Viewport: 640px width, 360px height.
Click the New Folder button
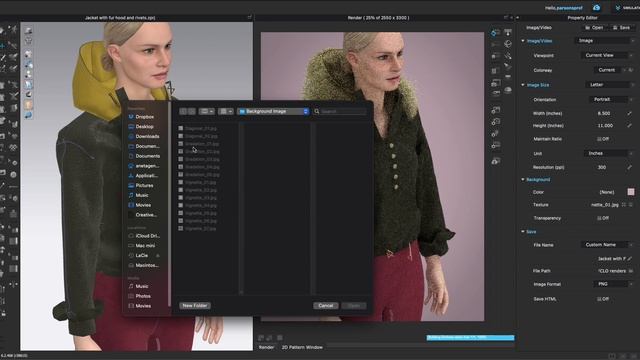pyautogui.click(x=195, y=305)
